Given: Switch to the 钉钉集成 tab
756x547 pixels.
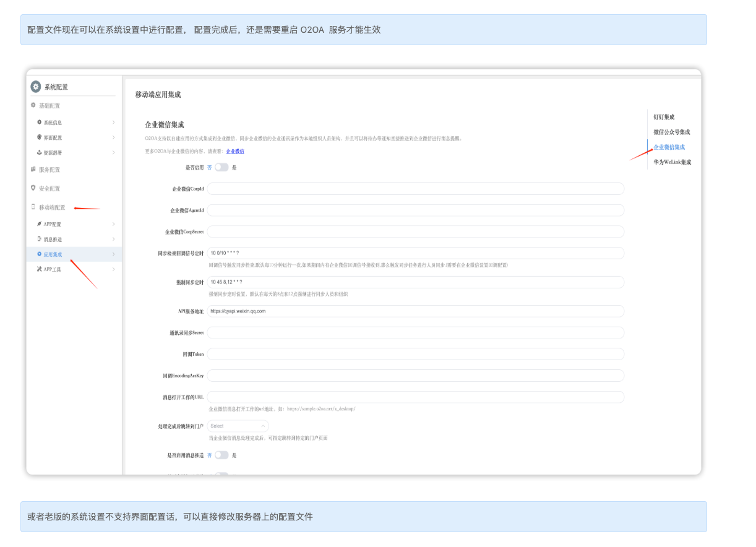Looking at the screenshot, I should (664, 117).
